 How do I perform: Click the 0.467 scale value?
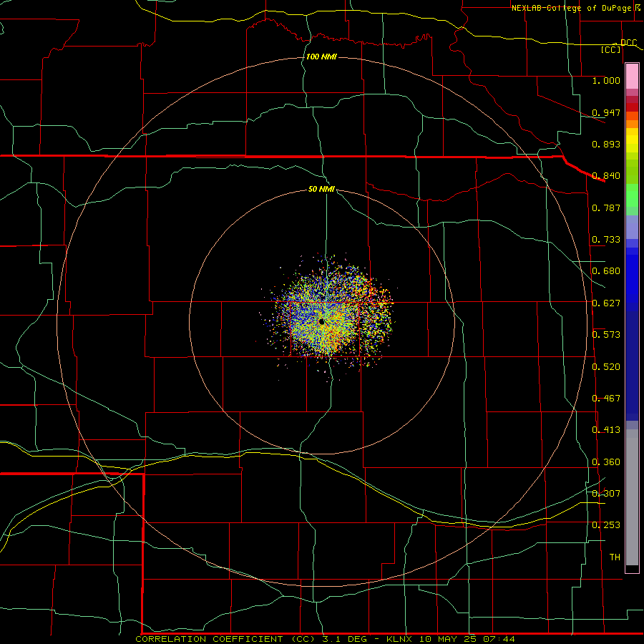point(606,399)
